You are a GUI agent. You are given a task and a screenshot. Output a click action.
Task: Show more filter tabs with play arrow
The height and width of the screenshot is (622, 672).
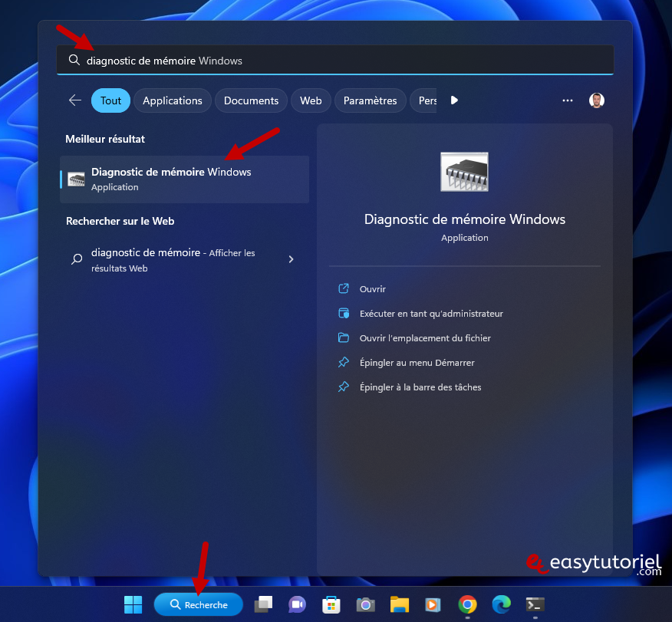pyautogui.click(x=454, y=100)
